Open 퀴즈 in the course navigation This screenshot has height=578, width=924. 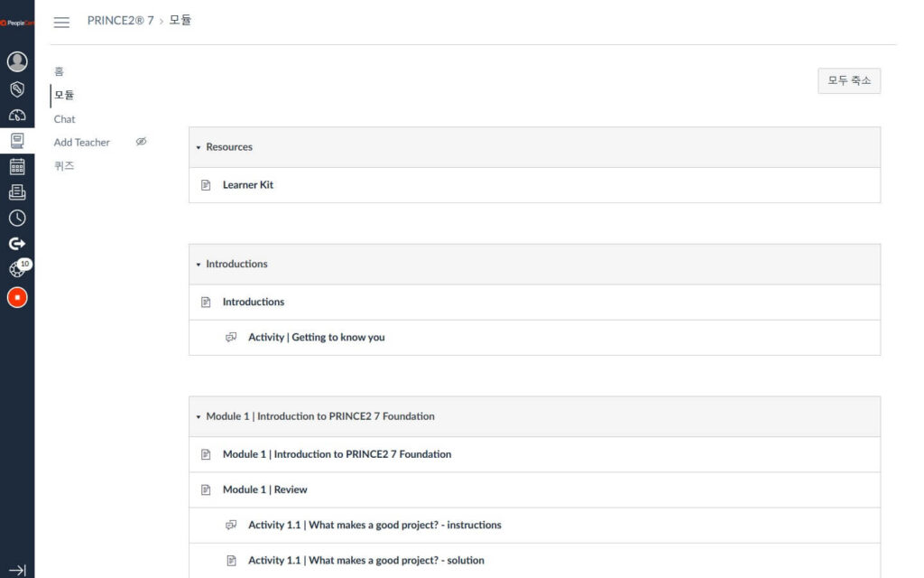pyautogui.click(x=64, y=166)
